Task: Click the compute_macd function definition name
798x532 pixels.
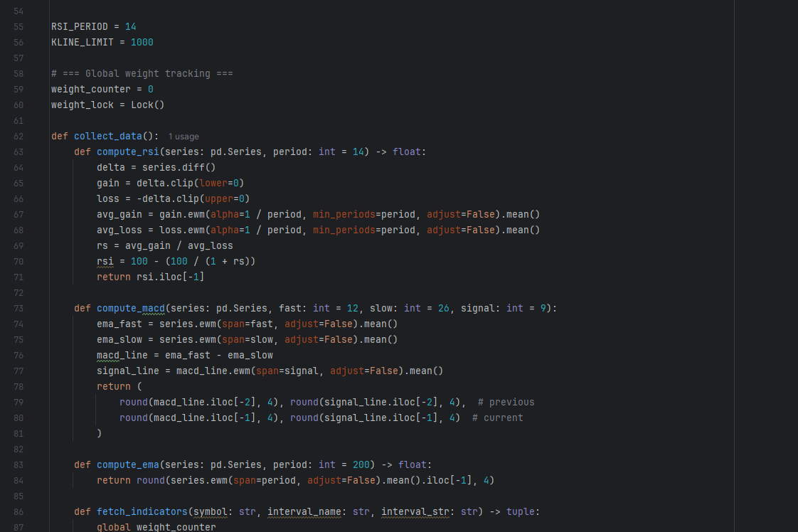Action: [130, 308]
